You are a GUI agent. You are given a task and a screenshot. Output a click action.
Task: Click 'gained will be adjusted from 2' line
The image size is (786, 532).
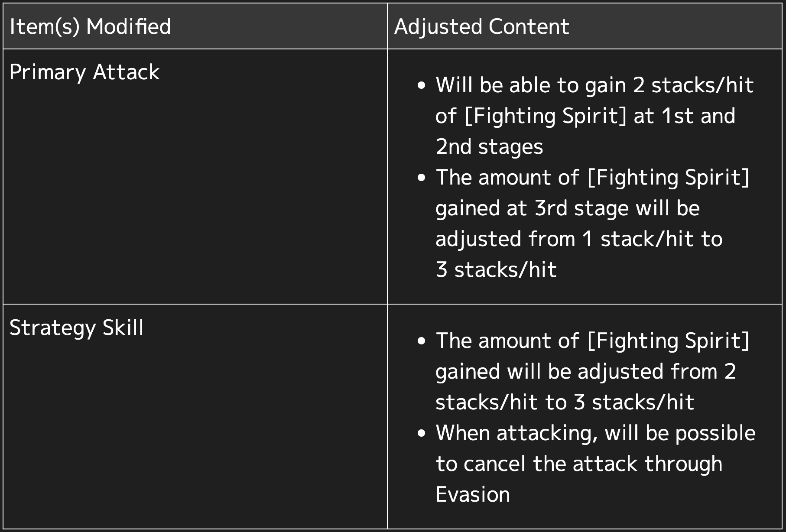[x=586, y=371]
